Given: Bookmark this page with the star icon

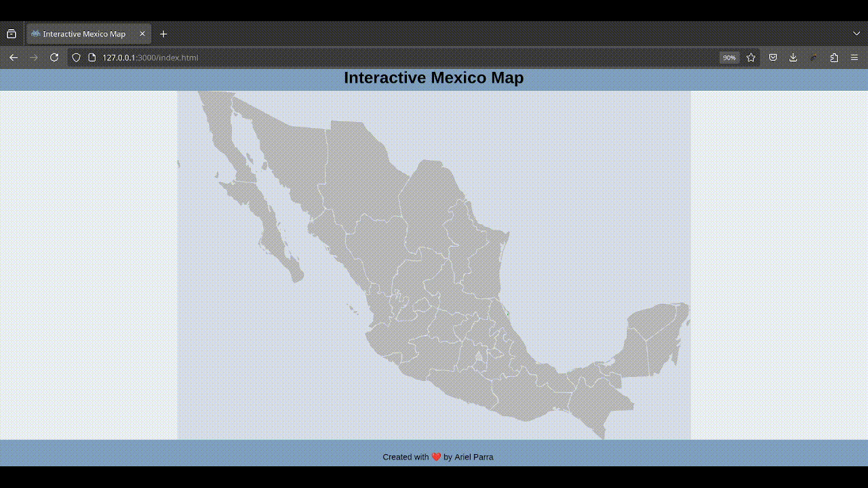Looking at the screenshot, I should coord(751,58).
